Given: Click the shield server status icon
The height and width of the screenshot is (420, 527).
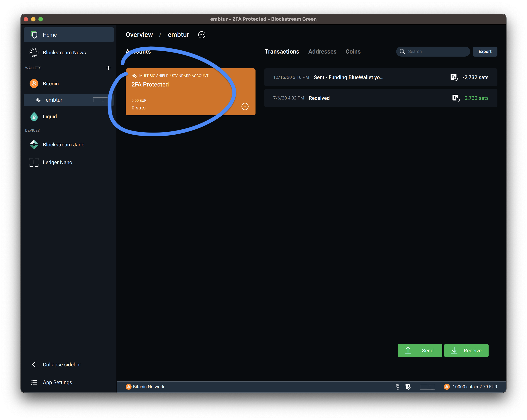Looking at the screenshot, I should [x=398, y=387].
